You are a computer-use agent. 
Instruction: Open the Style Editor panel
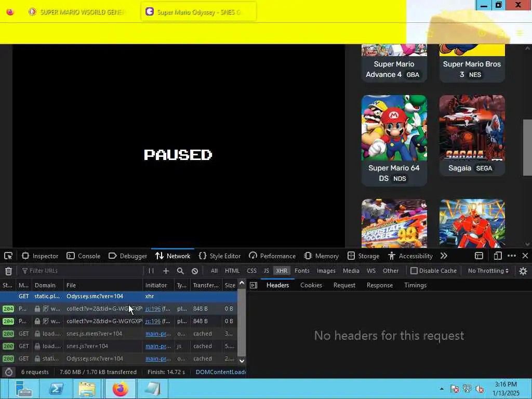coord(220,256)
